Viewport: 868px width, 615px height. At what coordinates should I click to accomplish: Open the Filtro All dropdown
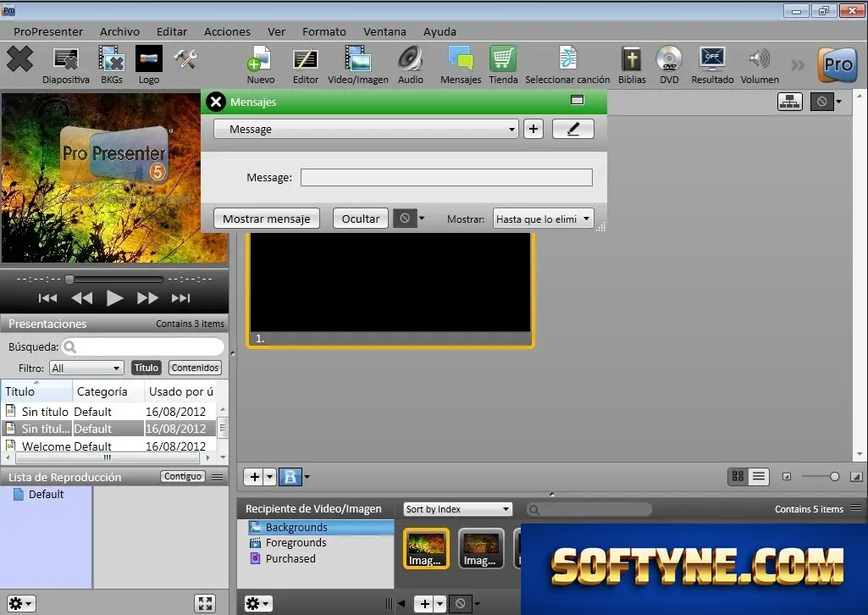pyautogui.click(x=86, y=368)
